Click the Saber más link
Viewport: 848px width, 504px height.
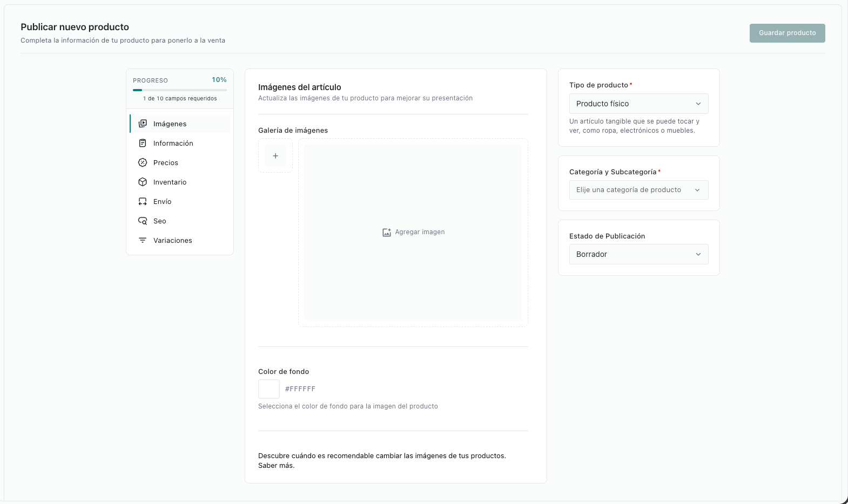tap(276, 466)
